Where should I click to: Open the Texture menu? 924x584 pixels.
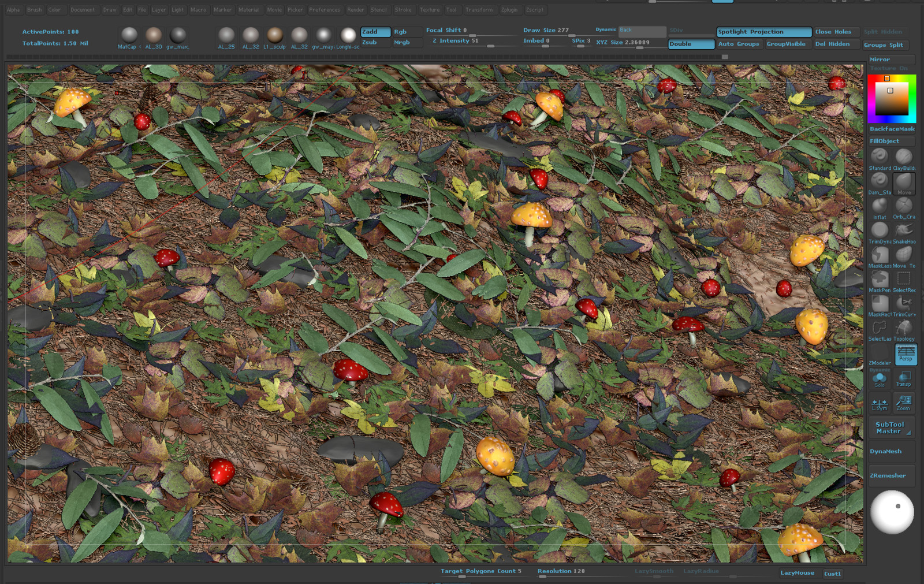pyautogui.click(x=430, y=10)
